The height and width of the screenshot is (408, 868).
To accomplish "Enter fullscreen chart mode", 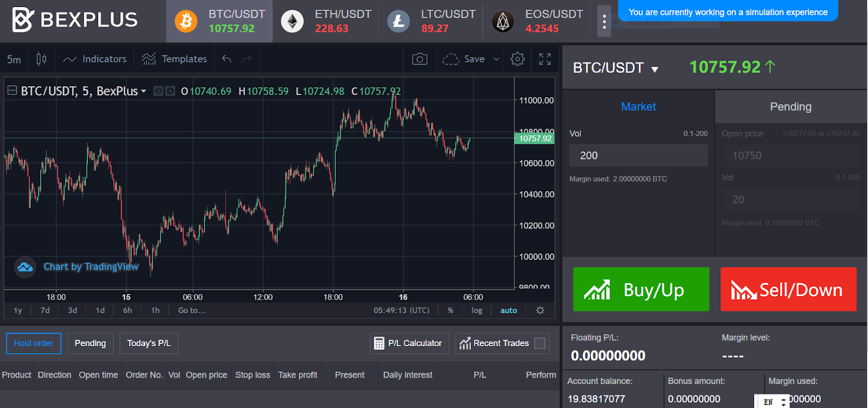I will coord(545,59).
